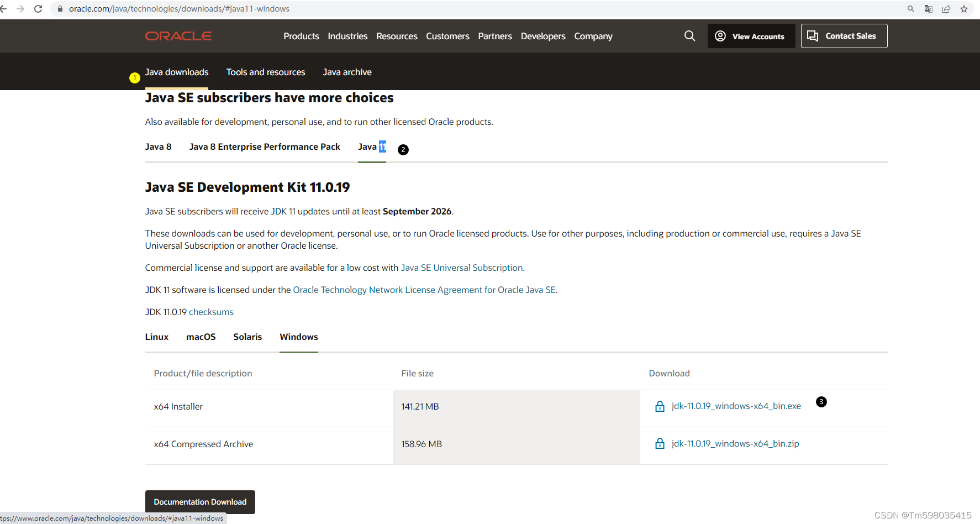
Task: Click the share page icon
Action: 946,9
